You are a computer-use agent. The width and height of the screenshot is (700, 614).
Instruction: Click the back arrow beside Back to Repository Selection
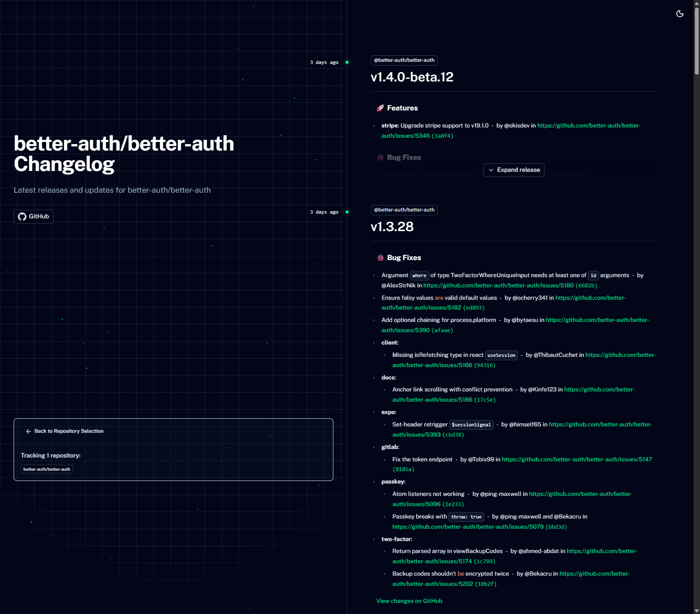[28, 432]
